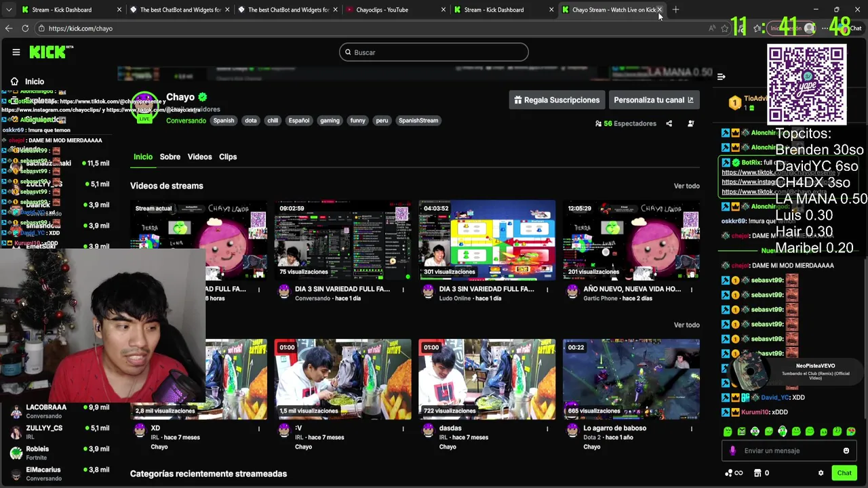Open ZULLYY_CS channel near sidebar bottom
The height and width of the screenshot is (488, 868).
tap(61, 432)
